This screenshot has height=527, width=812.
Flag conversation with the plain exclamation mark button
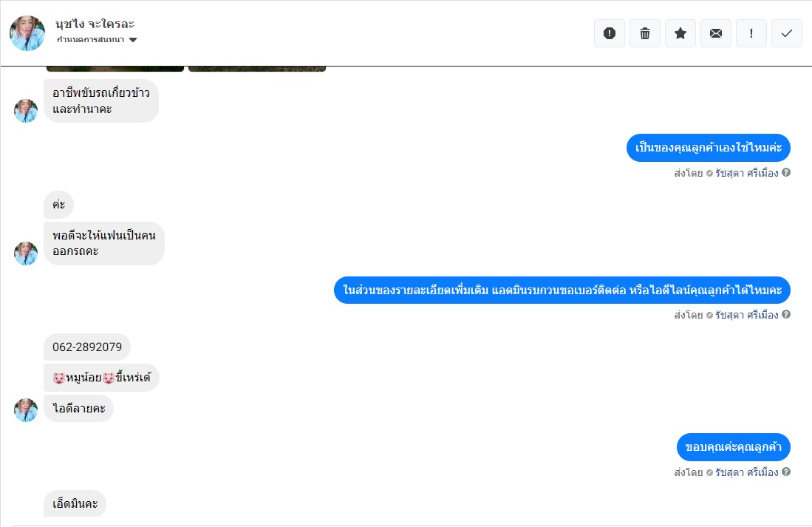point(751,33)
